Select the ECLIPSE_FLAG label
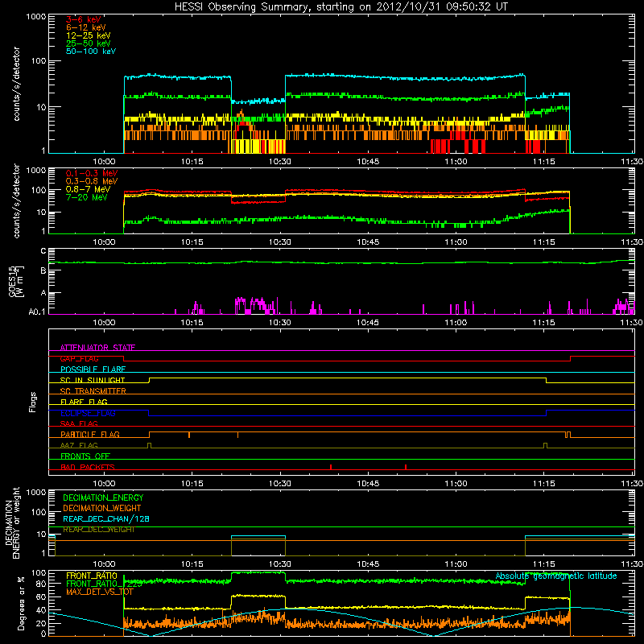The image size is (644, 644). [88, 413]
